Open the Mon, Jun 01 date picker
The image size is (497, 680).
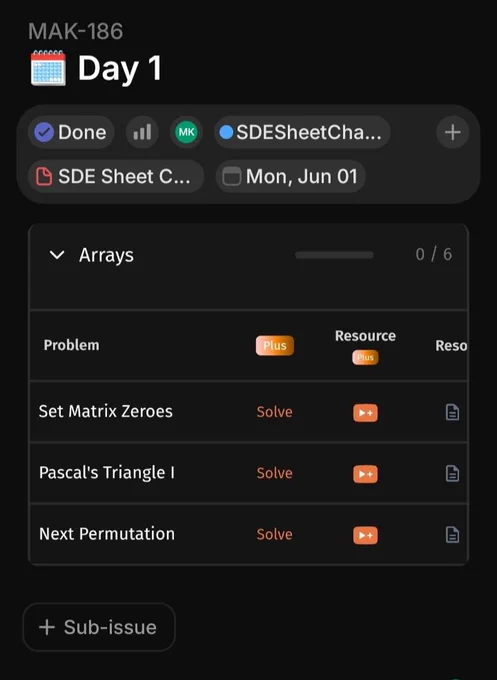pos(291,177)
